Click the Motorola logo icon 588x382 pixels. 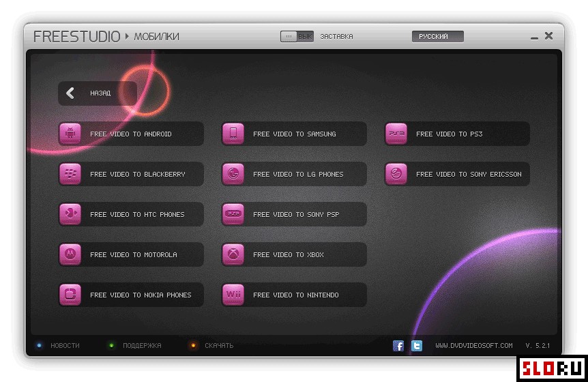pos(70,254)
